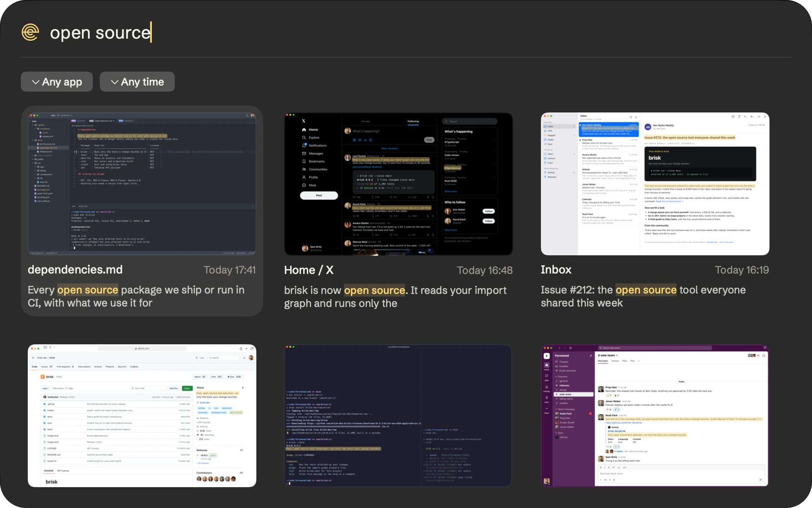Open the "Any app" filter dropdown
Image resolution: width=812 pixels, height=508 pixels.
coord(57,82)
